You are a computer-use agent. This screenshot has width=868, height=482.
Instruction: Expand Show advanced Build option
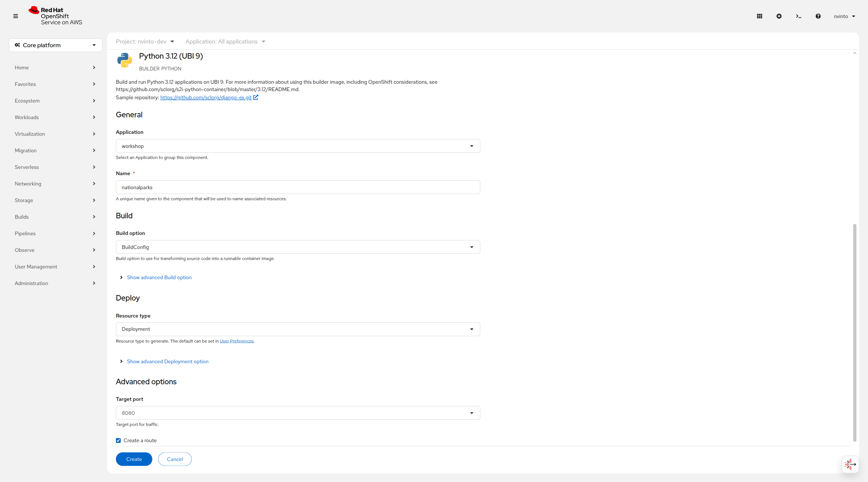click(x=156, y=277)
